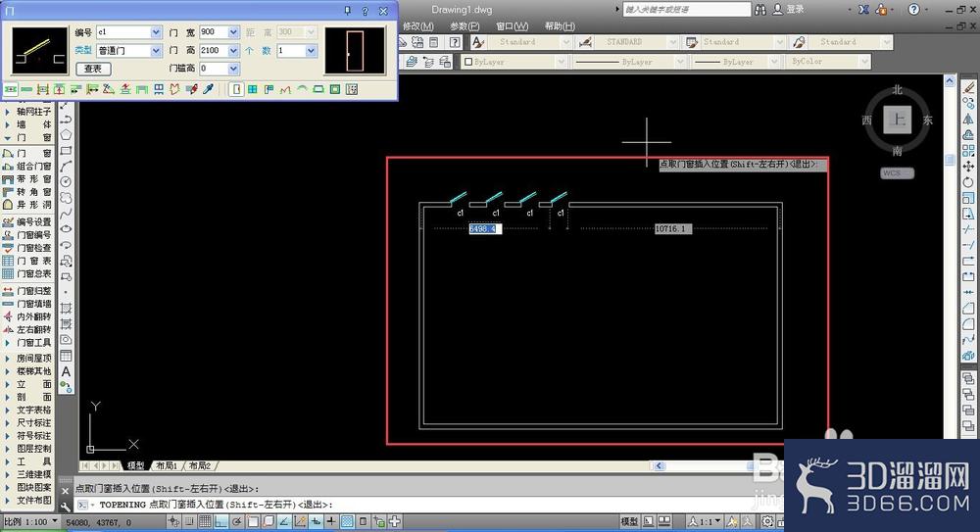Viewport: 980px width, 532px height.
Task: Click the 上 top face of view cube
Action: pyautogui.click(x=898, y=120)
